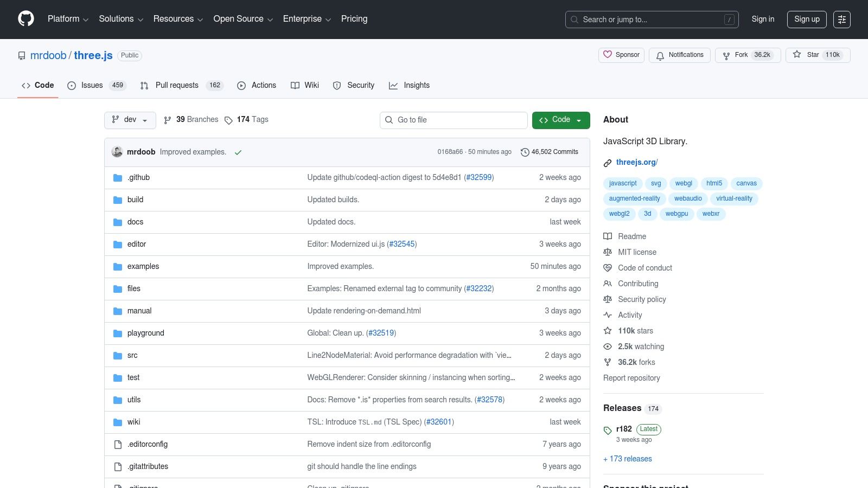Image resolution: width=868 pixels, height=488 pixels.
Task: Open the Readme via the book icon
Action: point(608,236)
